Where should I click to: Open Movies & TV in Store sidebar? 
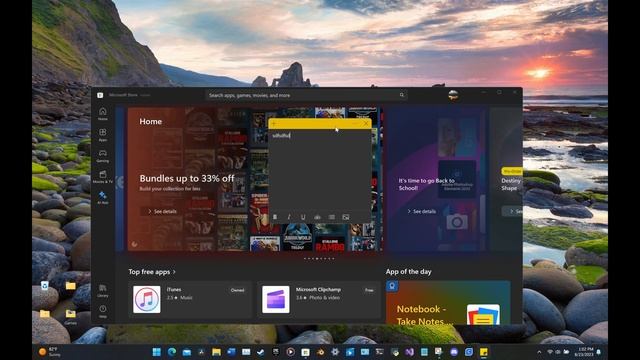102,177
